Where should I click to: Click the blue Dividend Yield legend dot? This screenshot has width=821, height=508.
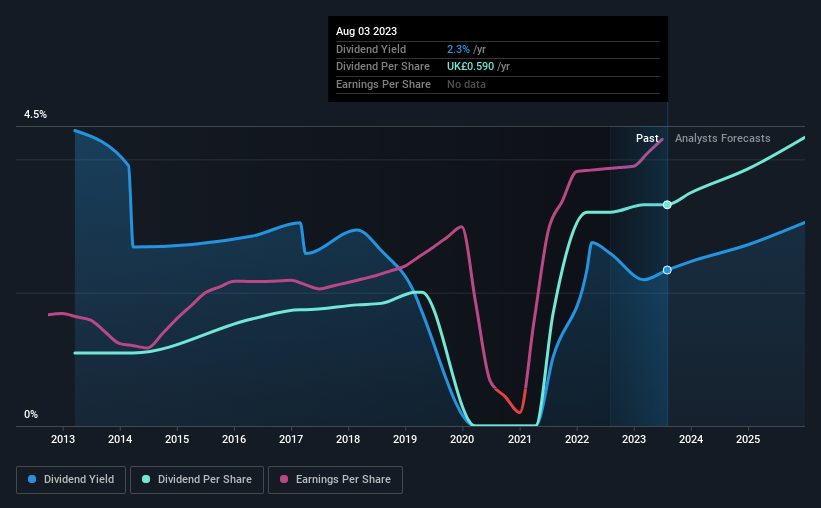click(x=32, y=479)
